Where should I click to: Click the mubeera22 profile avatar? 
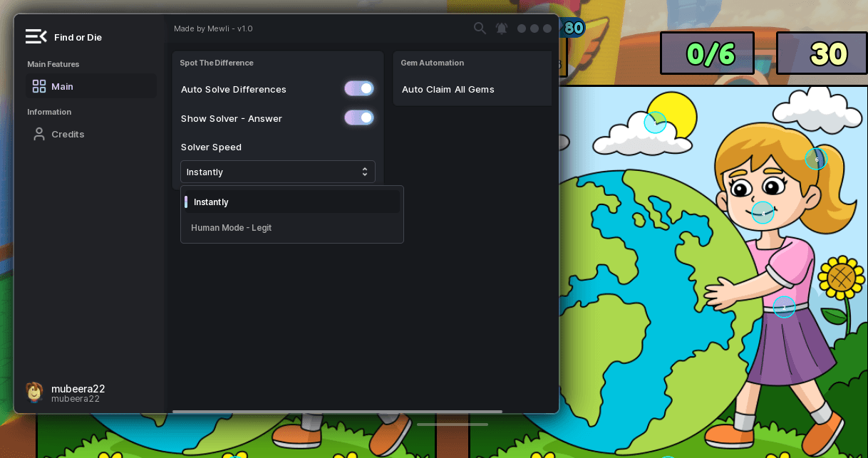pyautogui.click(x=34, y=392)
